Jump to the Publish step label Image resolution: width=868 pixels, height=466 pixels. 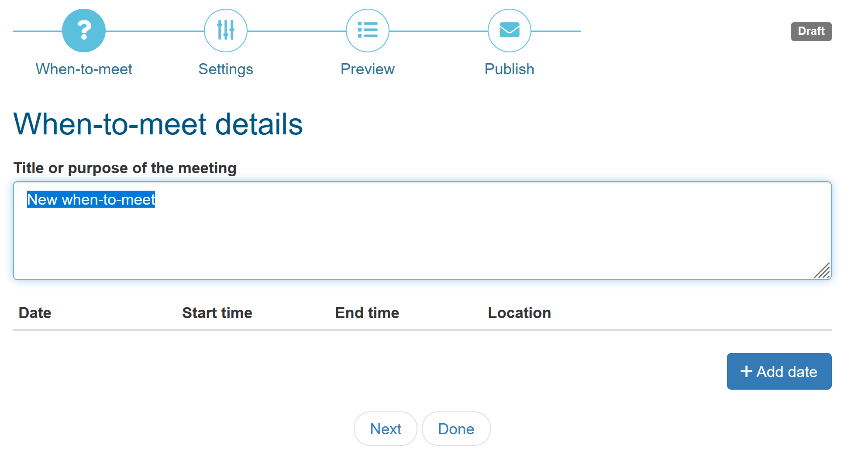tap(510, 69)
